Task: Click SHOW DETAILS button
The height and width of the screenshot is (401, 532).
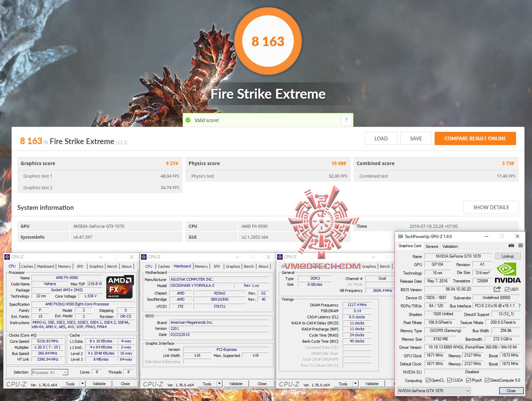Action: coord(491,207)
